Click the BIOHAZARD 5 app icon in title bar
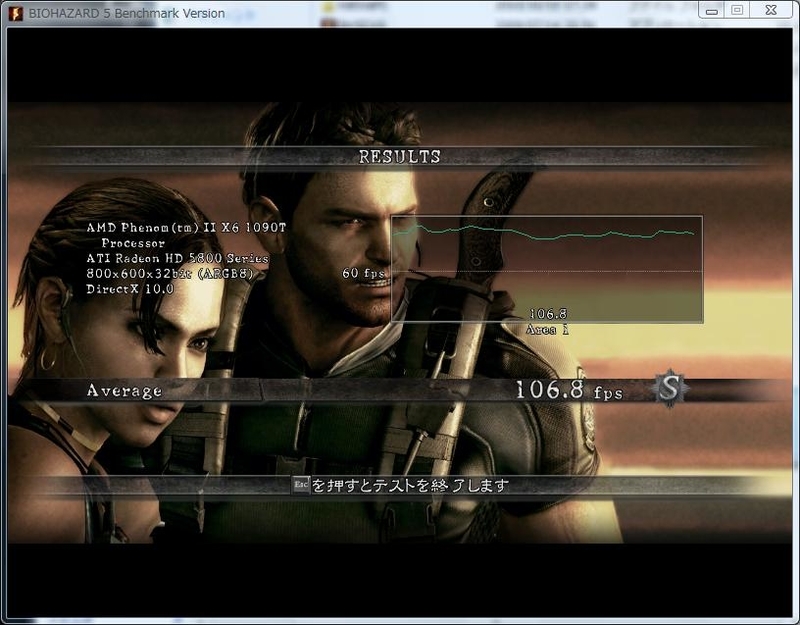Screen dimensions: 800x625 15,13
